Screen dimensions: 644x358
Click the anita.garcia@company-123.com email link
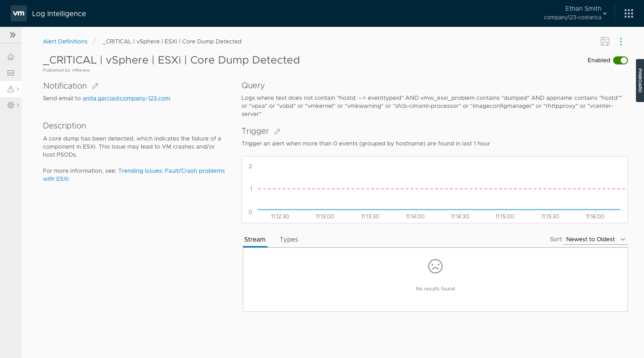click(x=127, y=98)
